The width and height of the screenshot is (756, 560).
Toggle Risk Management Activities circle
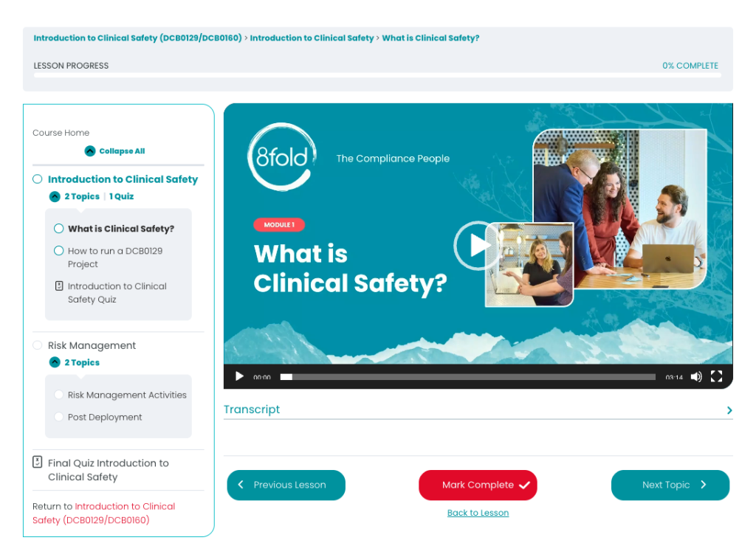pyautogui.click(x=59, y=395)
